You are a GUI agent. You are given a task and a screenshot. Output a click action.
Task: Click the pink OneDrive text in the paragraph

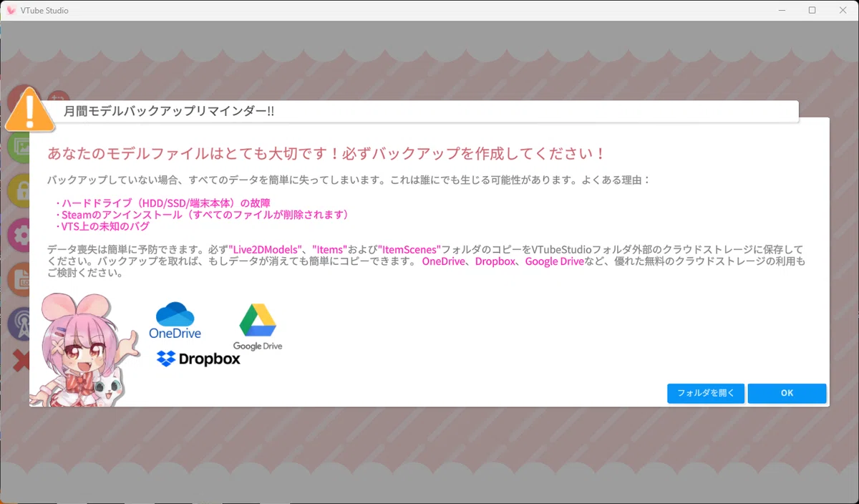(443, 261)
